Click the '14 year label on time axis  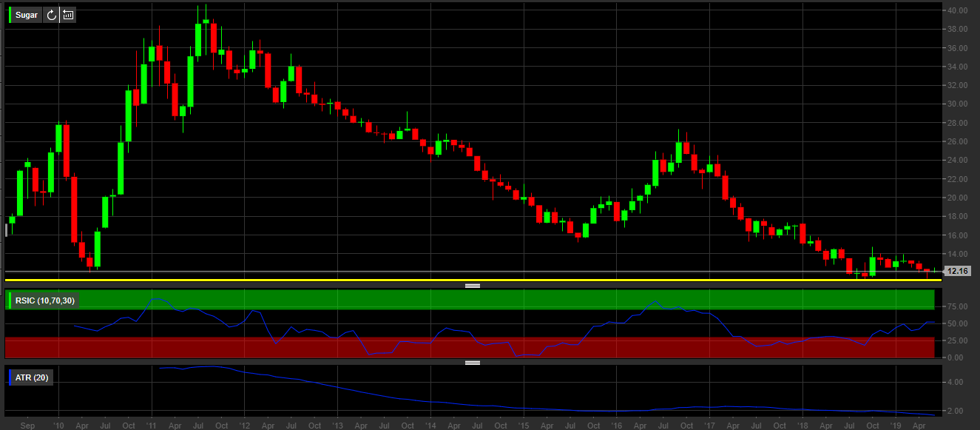tap(430, 426)
